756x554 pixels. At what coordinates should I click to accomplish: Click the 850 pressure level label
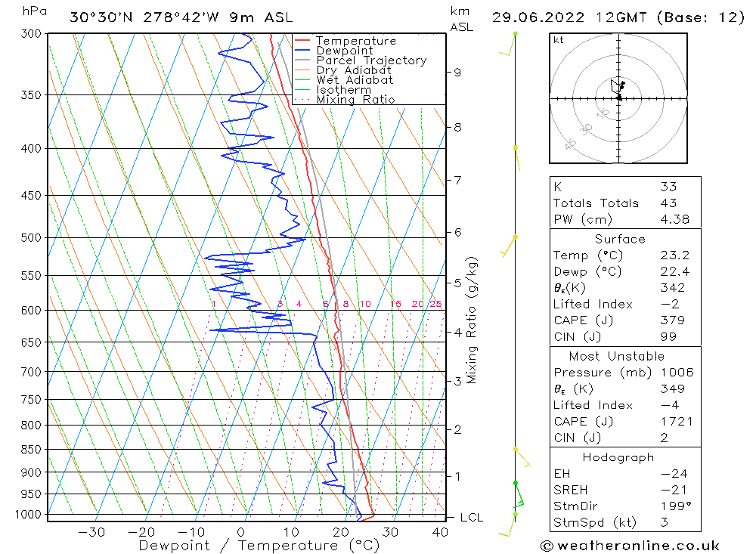coord(31,450)
